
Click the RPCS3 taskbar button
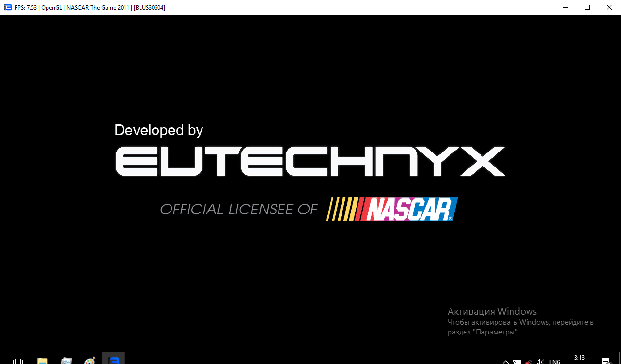coord(114,360)
